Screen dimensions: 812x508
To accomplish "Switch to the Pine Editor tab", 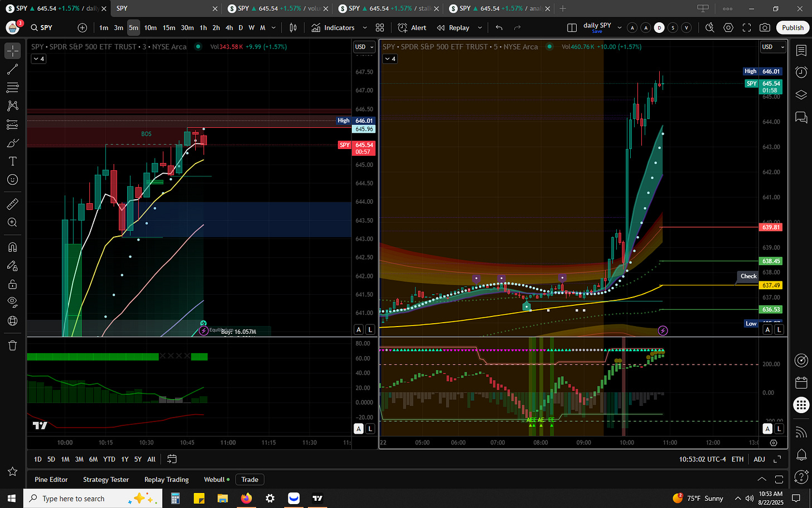I will (x=51, y=480).
